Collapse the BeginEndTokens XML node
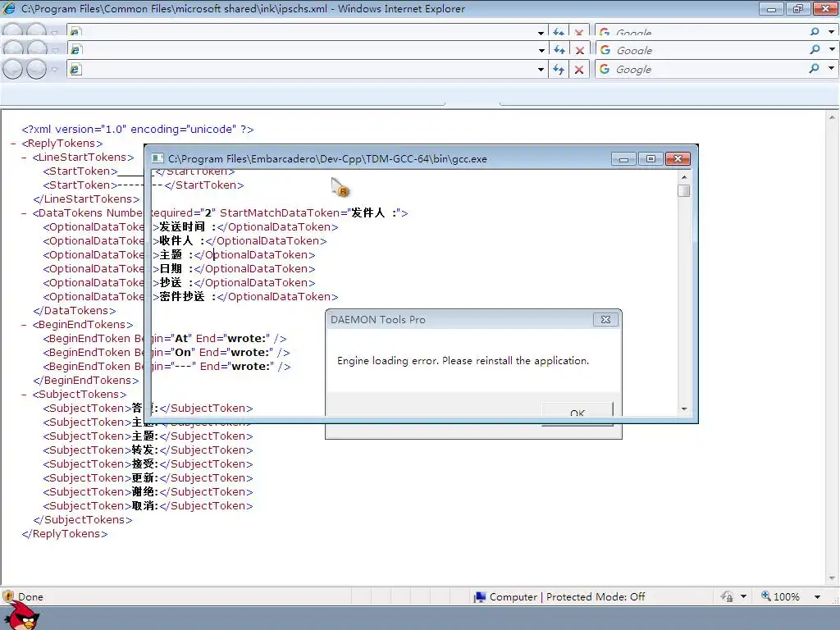Screen dimensions: 840x630 (24, 325)
